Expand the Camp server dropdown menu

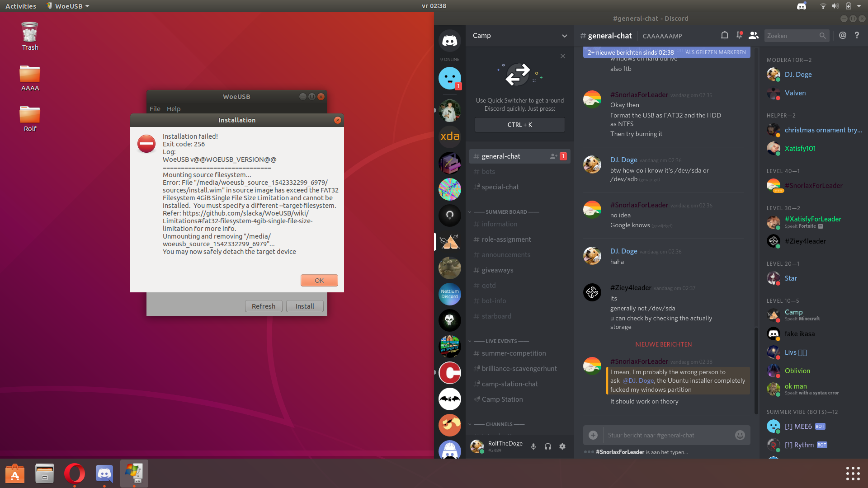(565, 36)
